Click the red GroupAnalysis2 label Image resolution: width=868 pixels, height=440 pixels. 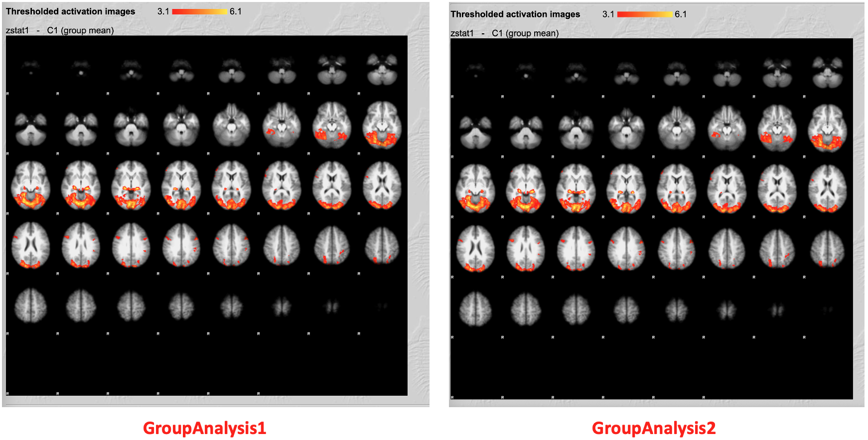pyautogui.click(x=654, y=428)
